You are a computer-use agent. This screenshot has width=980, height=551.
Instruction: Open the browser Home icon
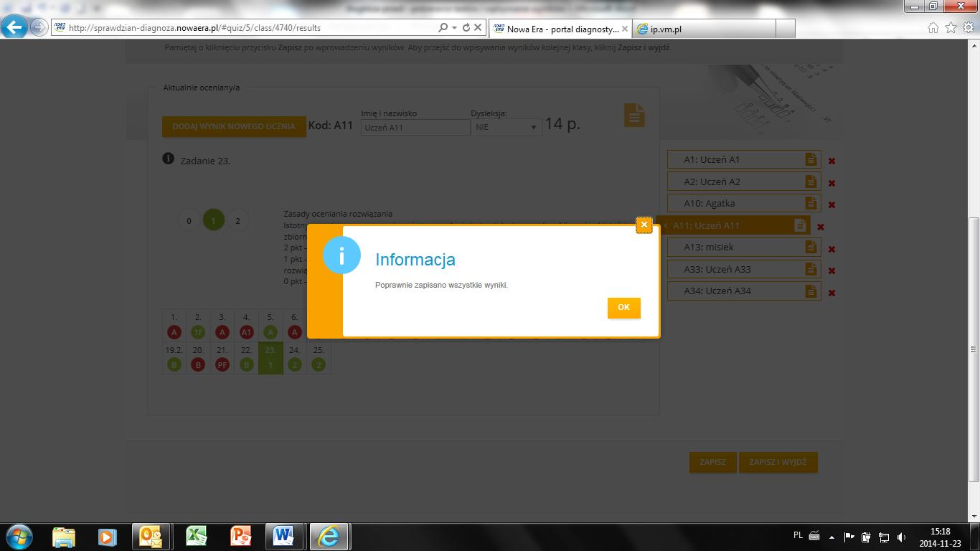(x=933, y=28)
